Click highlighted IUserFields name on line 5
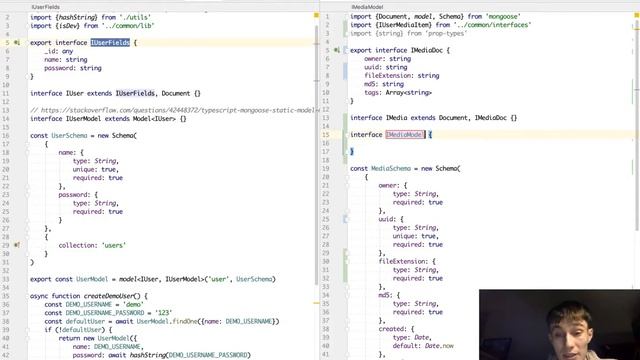This screenshot has height=360, width=640. (110, 42)
